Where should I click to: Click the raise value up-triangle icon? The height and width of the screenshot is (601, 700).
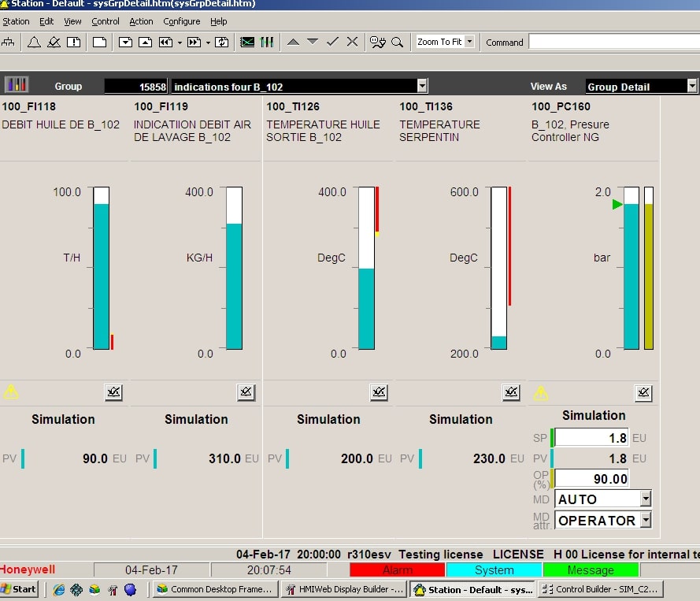[293, 42]
